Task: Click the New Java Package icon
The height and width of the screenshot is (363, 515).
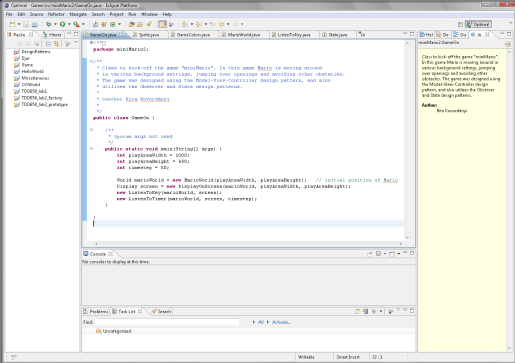Action: coord(104,24)
